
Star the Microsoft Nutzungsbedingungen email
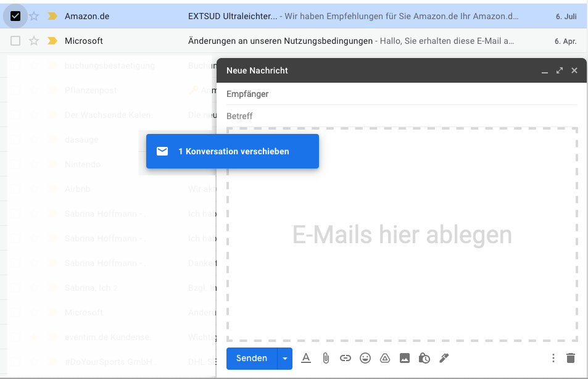[34, 41]
